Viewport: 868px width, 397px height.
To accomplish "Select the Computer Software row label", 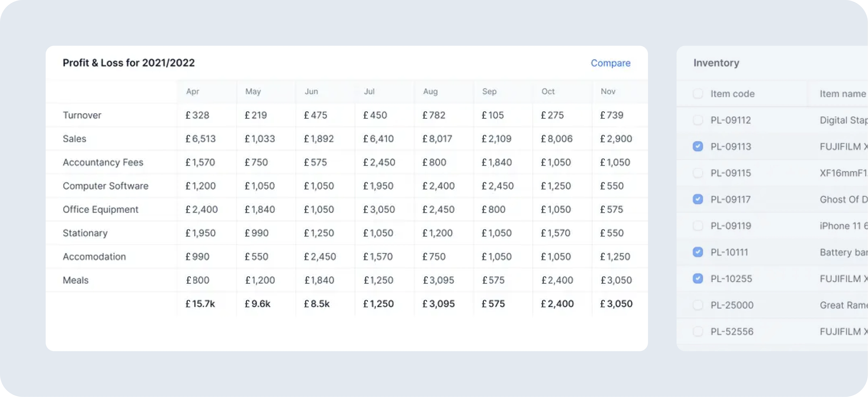I will click(105, 186).
